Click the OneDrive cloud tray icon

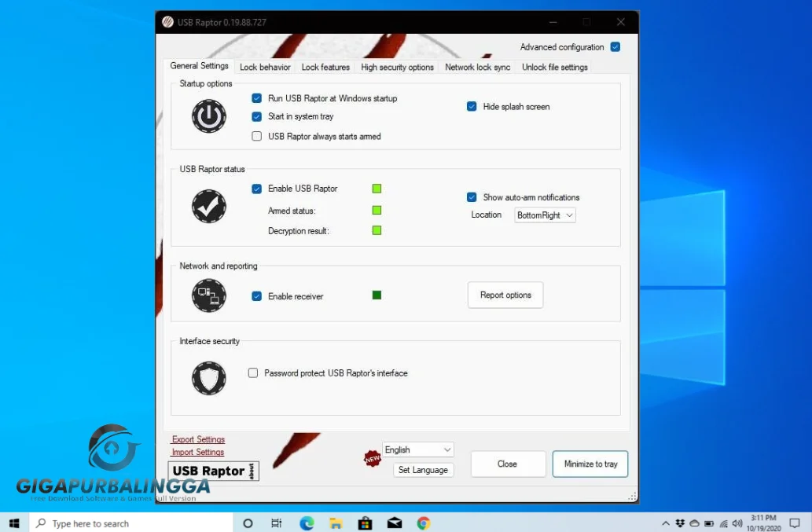(694, 523)
